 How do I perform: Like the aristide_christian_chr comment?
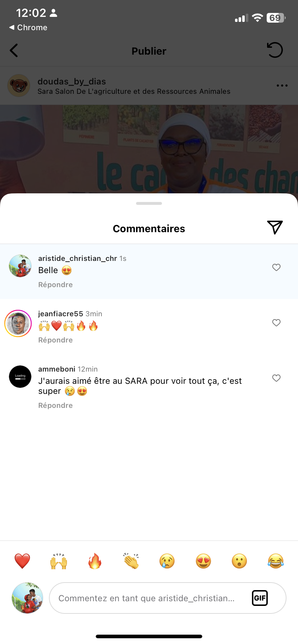(276, 267)
